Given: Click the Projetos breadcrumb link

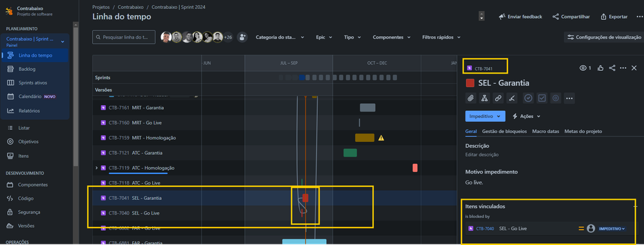Looking at the screenshot, I should [101, 7].
